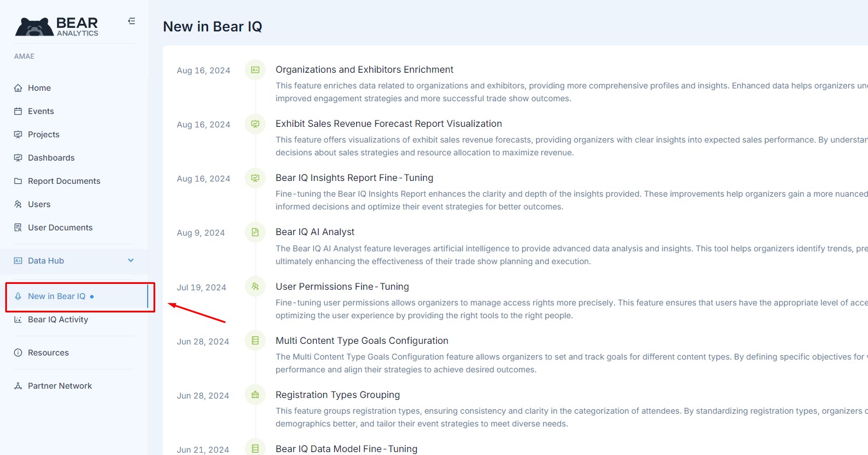Click the Report Documents folder icon
This screenshot has width=868, height=455.
[18, 181]
